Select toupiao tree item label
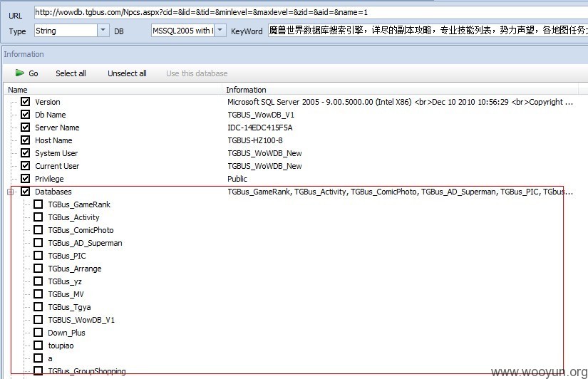This screenshot has width=588, height=379. click(61, 346)
